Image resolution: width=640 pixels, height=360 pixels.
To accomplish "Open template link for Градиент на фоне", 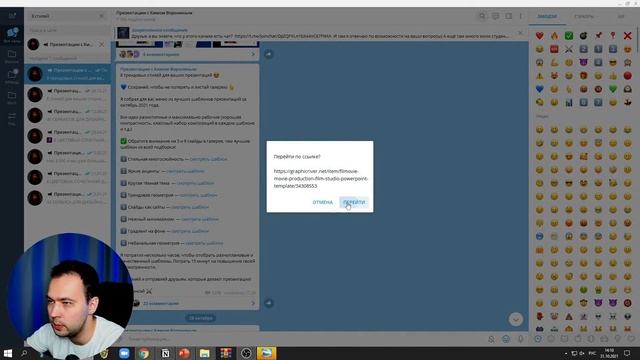I will click(190, 231).
